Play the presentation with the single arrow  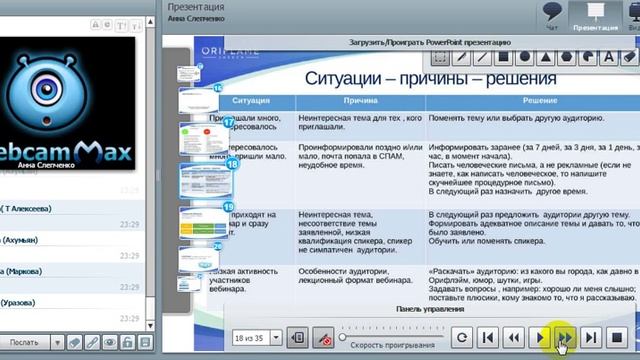539,338
